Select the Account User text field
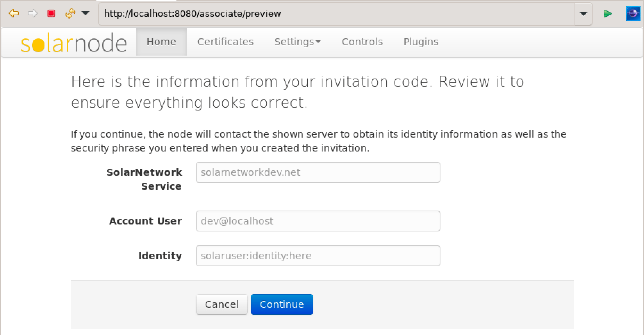Image resolution: width=644 pixels, height=335 pixels. point(318,221)
